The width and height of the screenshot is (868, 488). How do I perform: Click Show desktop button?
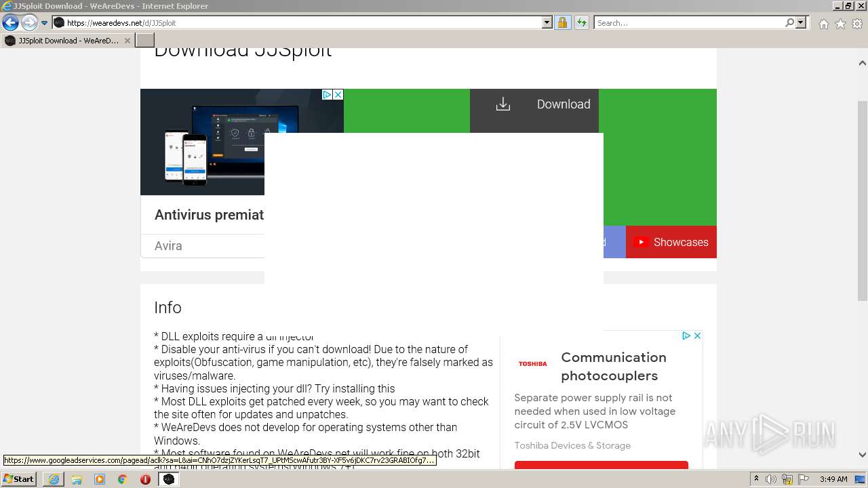[861, 479]
